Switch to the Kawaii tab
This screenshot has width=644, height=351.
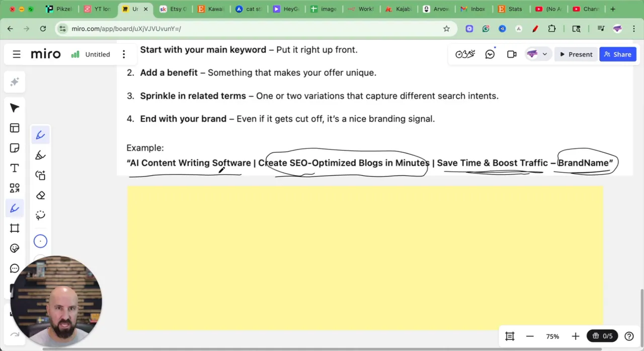coord(211,9)
